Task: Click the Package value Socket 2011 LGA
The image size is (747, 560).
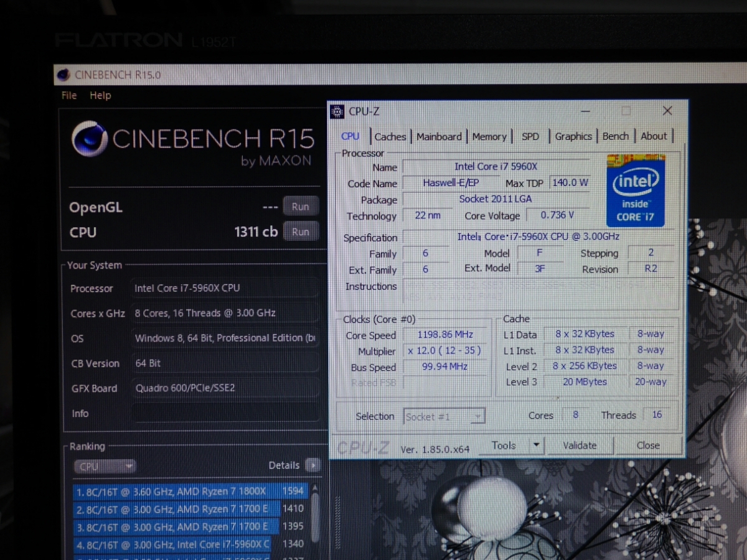Action: click(496, 199)
